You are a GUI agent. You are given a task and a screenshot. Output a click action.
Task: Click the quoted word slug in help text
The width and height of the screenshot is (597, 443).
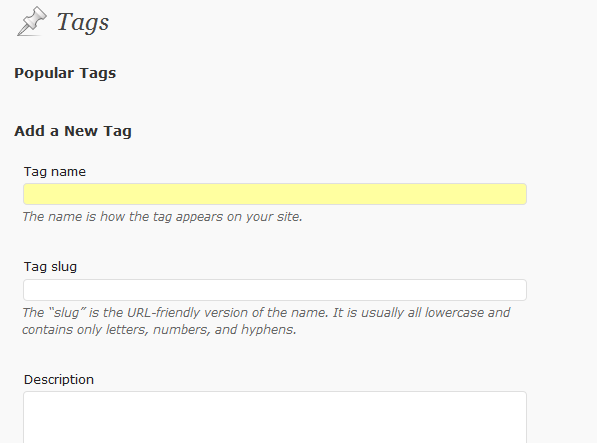point(67,313)
